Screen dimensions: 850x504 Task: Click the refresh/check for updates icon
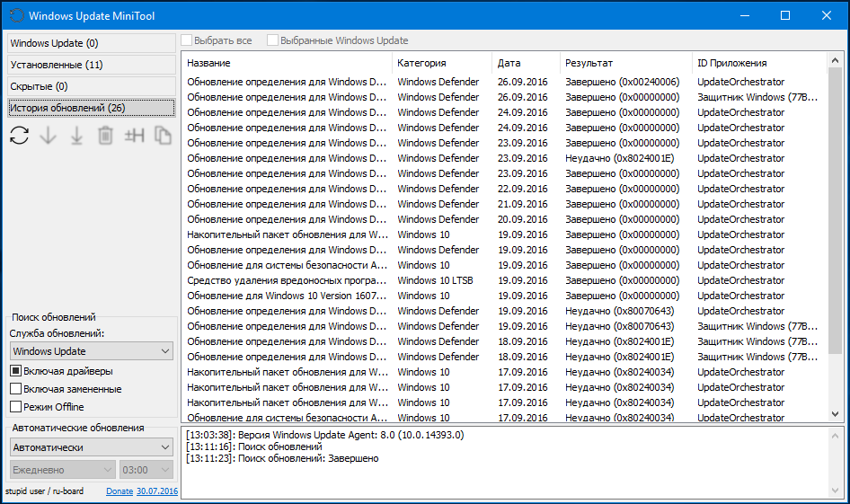coord(20,136)
